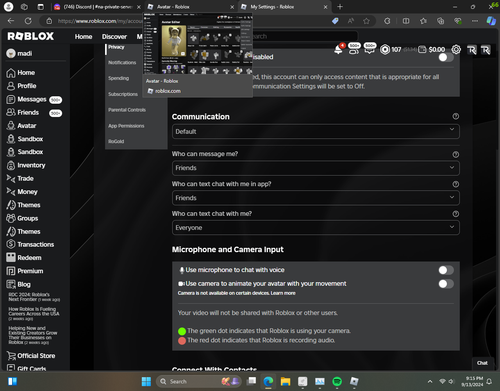This screenshot has height=391, width=500.
Task: Open the Home sidebar icon
Action: click(11, 73)
